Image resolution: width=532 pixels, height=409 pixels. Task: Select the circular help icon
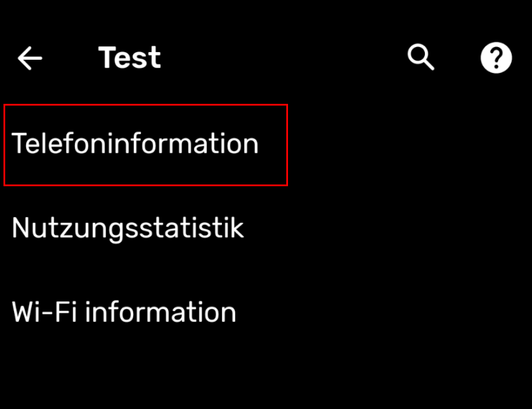coord(496,57)
